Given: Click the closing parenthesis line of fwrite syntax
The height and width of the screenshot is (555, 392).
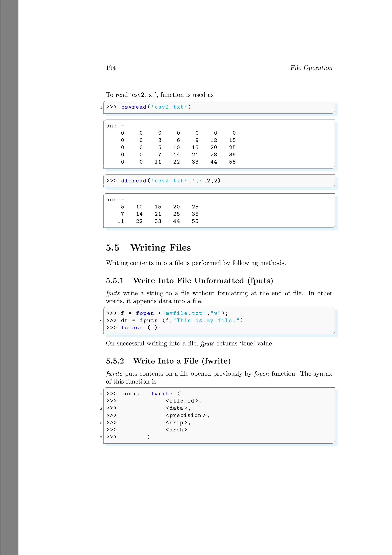Looking at the screenshot, I should (128, 437).
